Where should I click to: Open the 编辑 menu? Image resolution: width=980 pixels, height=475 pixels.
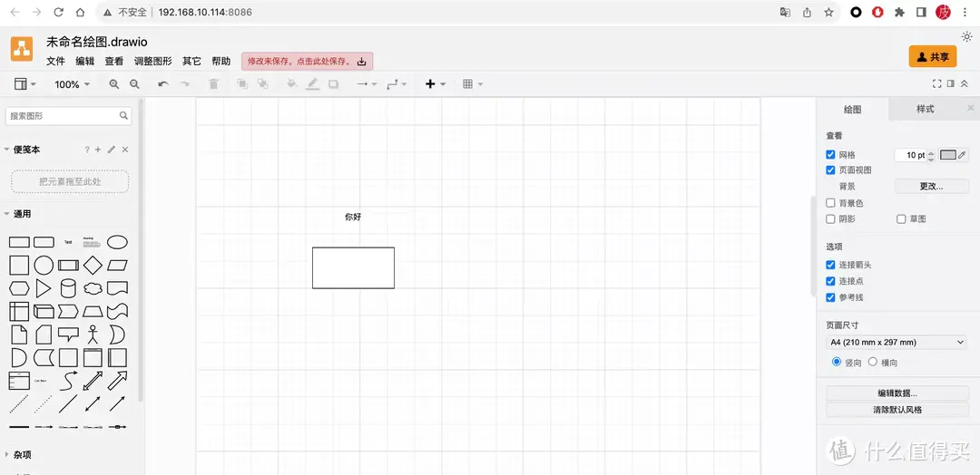click(85, 61)
